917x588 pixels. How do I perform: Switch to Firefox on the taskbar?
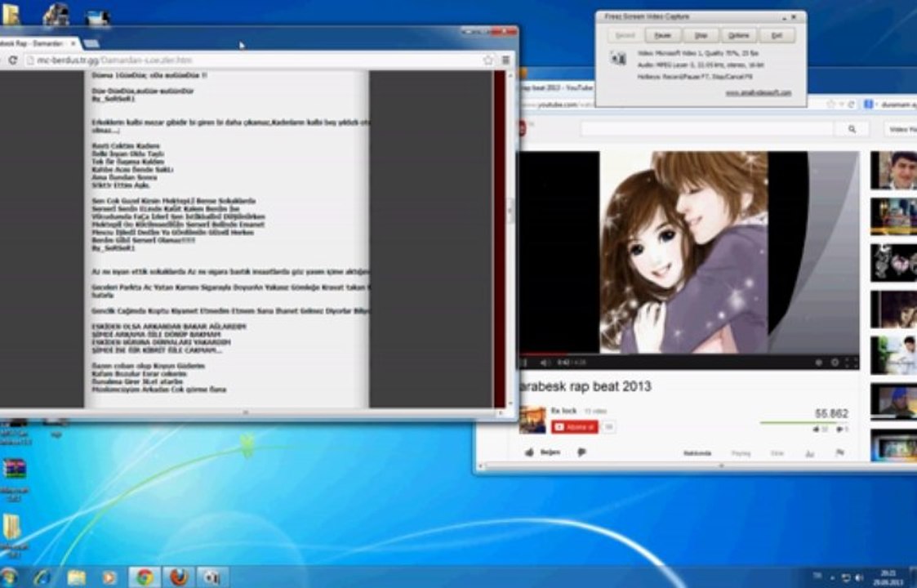pos(178,577)
